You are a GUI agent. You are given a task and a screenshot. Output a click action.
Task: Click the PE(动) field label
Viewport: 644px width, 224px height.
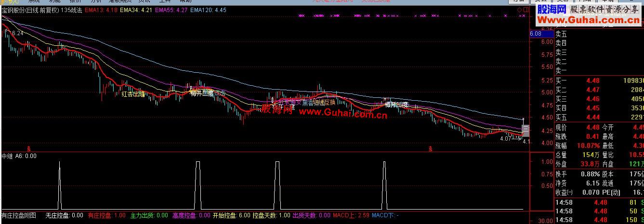[x=611, y=193]
